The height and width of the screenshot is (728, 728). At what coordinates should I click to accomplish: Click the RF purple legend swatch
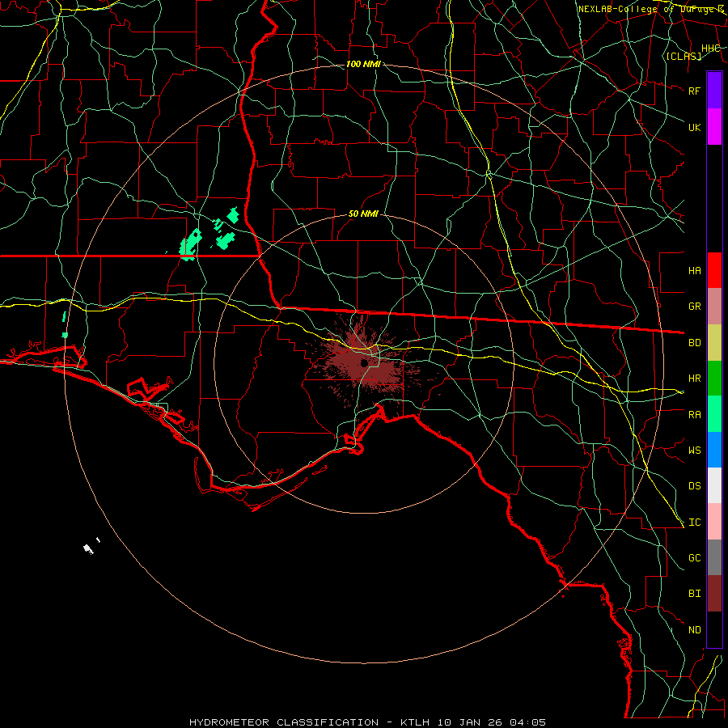pyautogui.click(x=714, y=91)
